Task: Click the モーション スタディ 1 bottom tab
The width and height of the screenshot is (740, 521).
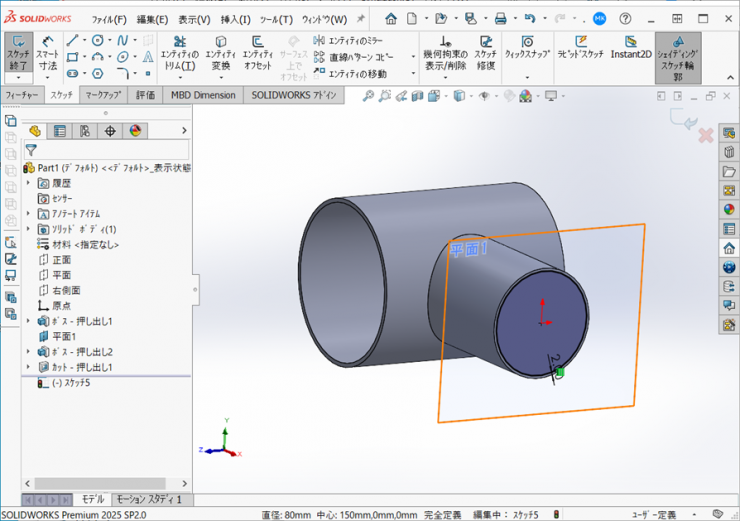Action: (x=150, y=499)
